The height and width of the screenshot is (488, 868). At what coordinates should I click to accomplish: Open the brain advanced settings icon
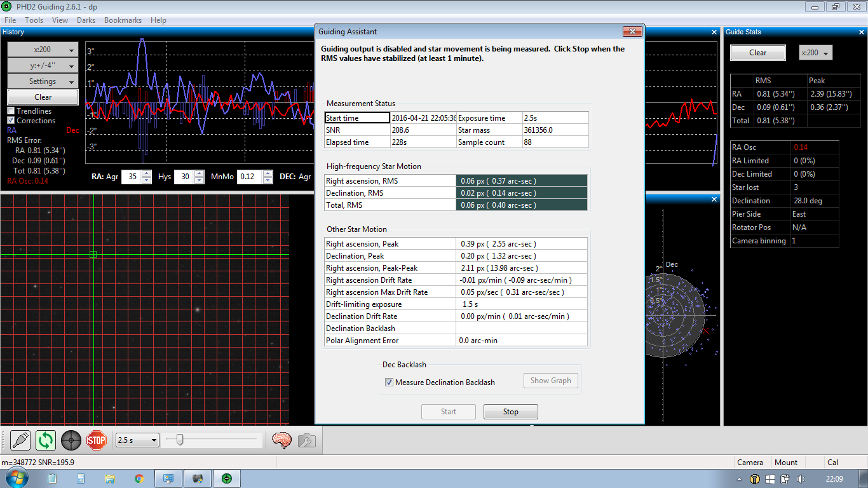pos(281,440)
